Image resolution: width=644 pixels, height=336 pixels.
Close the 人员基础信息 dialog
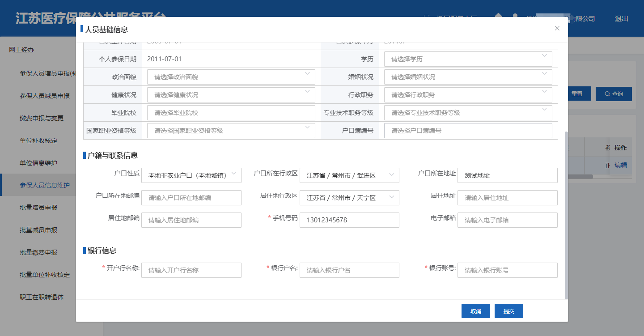pyautogui.click(x=557, y=28)
